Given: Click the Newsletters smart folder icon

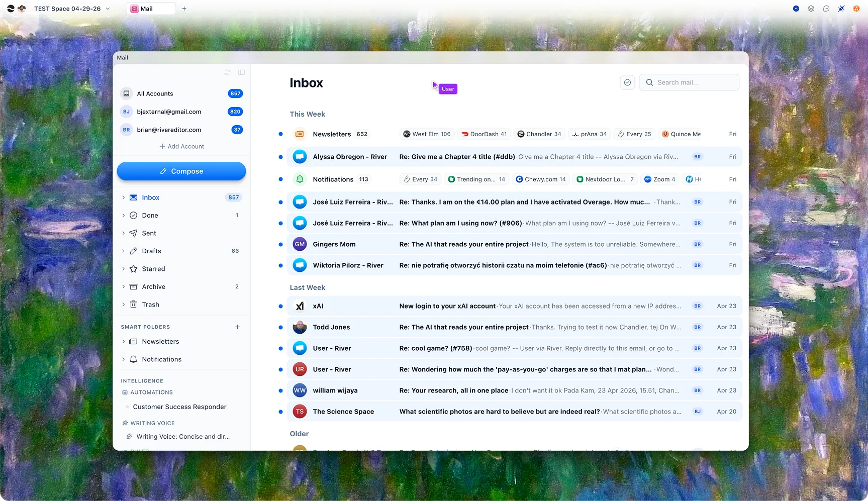Looking at the screenshot, I should 133,342.
